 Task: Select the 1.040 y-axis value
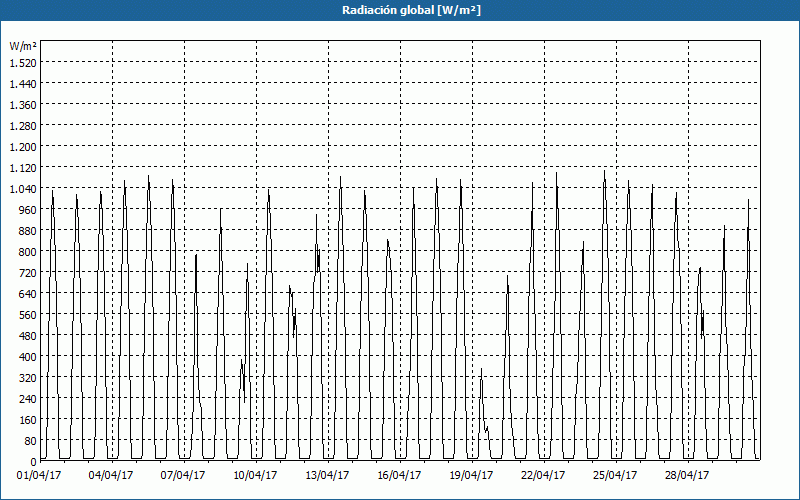tap(23, 188)
